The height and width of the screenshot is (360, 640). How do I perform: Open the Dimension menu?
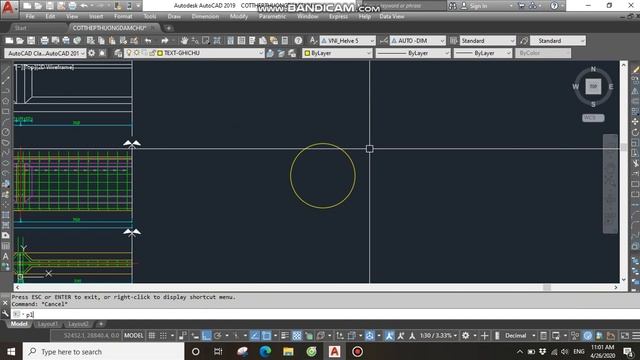coord(205,16)
